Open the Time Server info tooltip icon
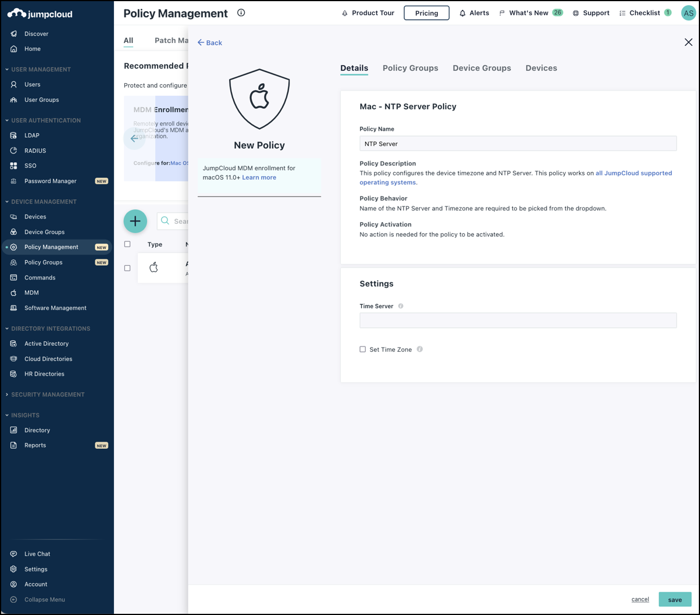The height and width of the screenshot is (615, 700). pyautogui.click(x=400, y=306)
